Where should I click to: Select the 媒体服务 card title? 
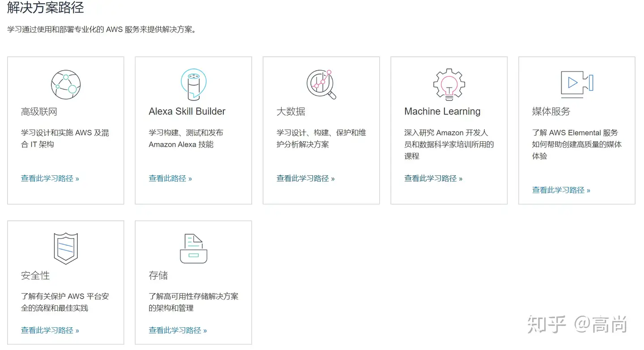(x=551, y=111)
